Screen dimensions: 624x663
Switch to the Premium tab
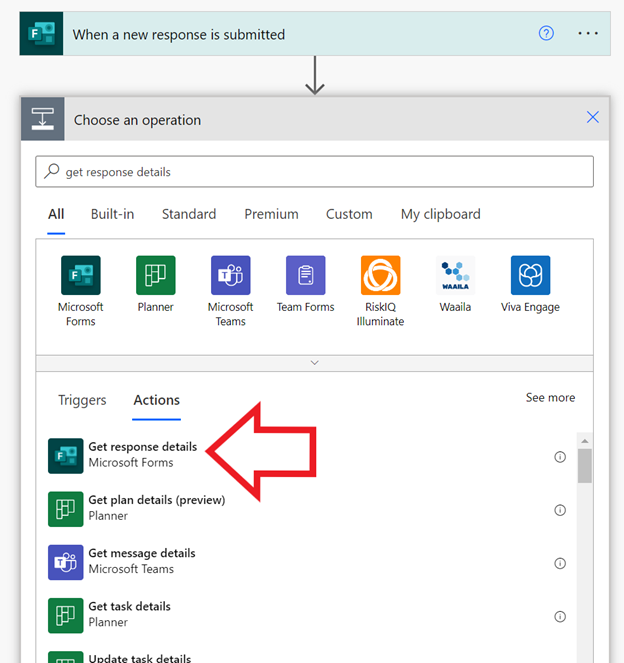coord(271,214)
